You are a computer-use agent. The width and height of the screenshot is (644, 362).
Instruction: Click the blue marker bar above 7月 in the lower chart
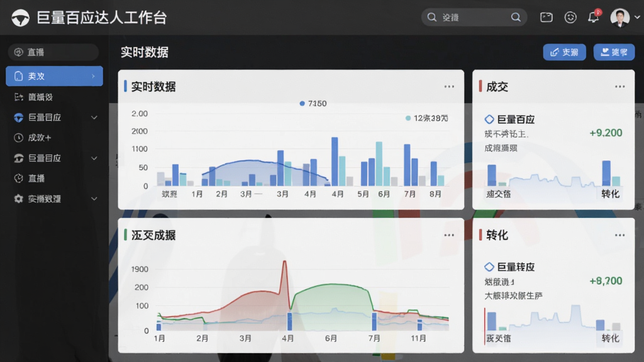[x=374, y=321]
